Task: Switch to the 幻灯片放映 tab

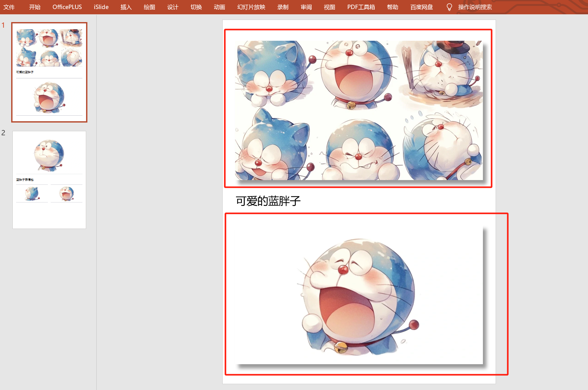Action: point(251,7)
